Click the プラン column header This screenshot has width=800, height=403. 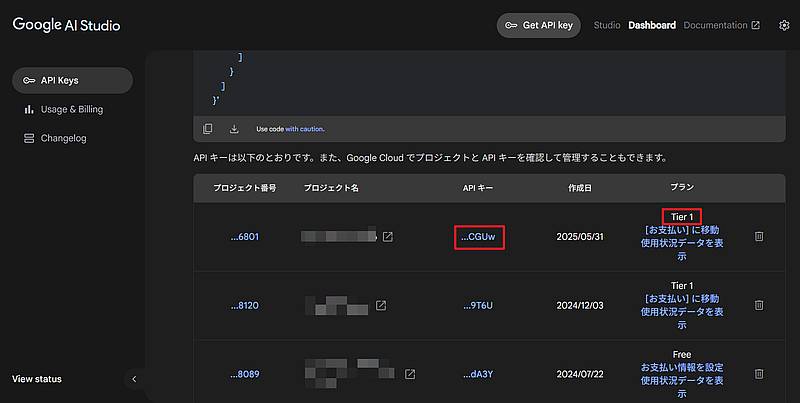coord(682,187)
